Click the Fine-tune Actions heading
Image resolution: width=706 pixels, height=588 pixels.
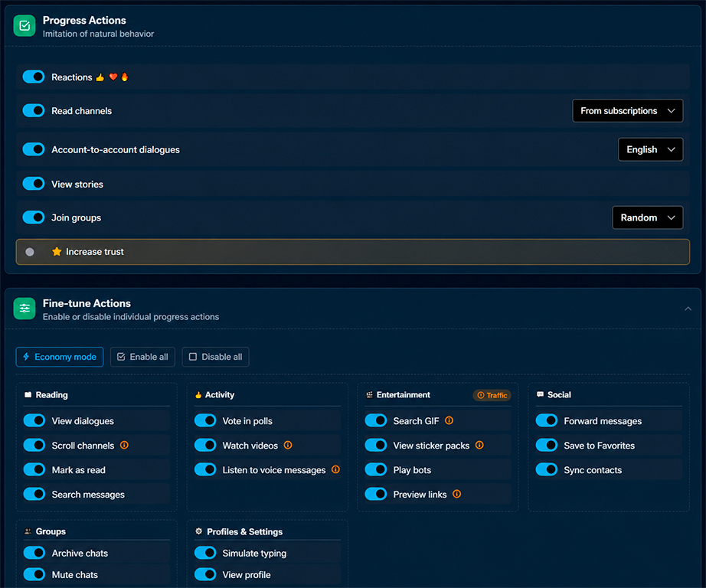pos(87,303)
